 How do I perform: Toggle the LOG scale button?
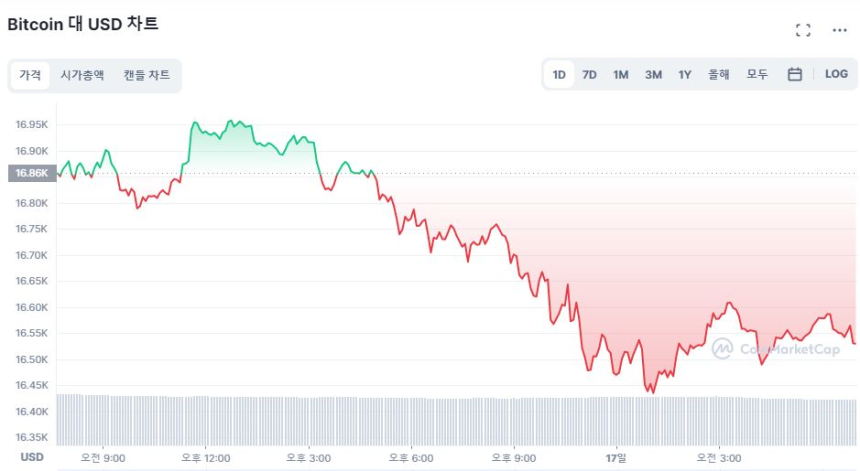point(836,74)
